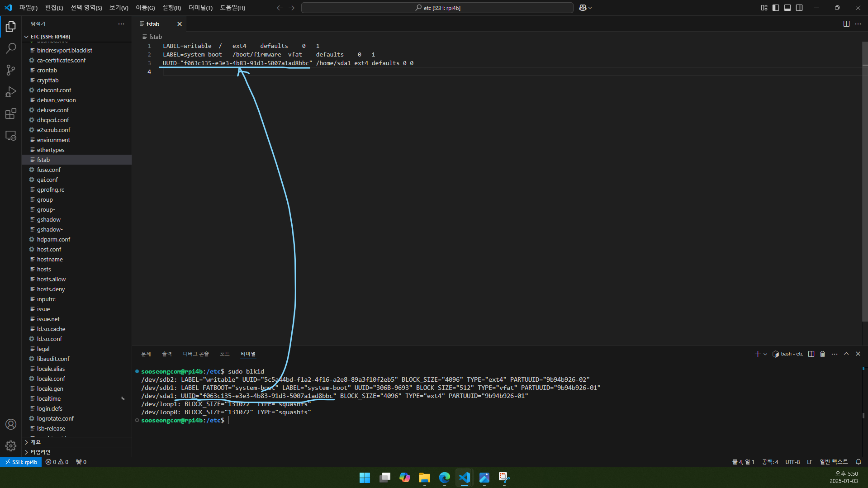
Task: Click line and column indicator 줄 4, 열 1
Action: [x=744, y=462]
